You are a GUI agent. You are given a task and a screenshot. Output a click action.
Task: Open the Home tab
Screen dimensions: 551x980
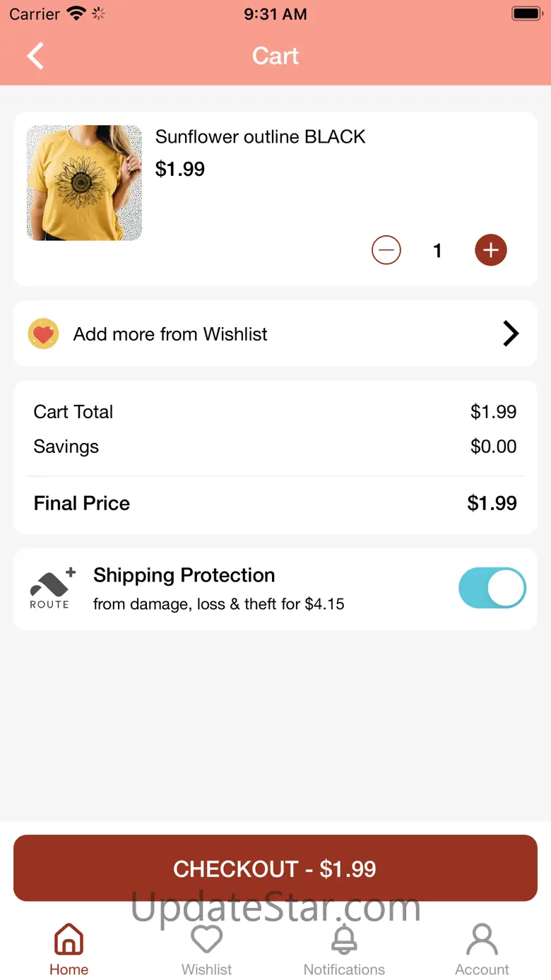point(69,949)
